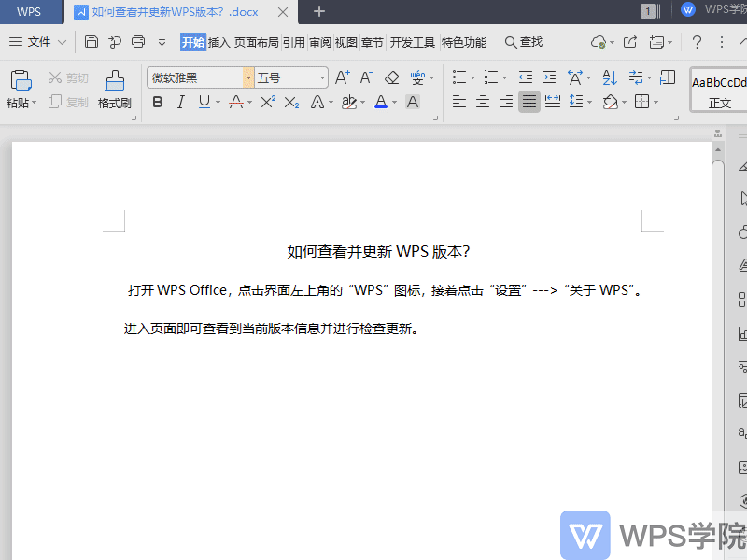Click the document title 如何查看并更新 WPS 版本?
Image resolution: width=747 pixels, height=560 pixels.
[378, 251]
